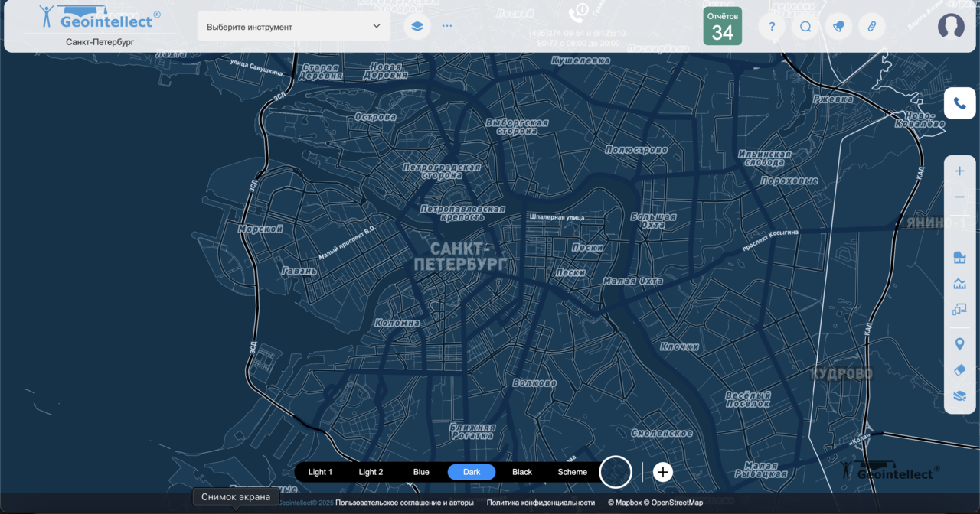
Task: Zoom in with the plus button
Action: [959, 171]
